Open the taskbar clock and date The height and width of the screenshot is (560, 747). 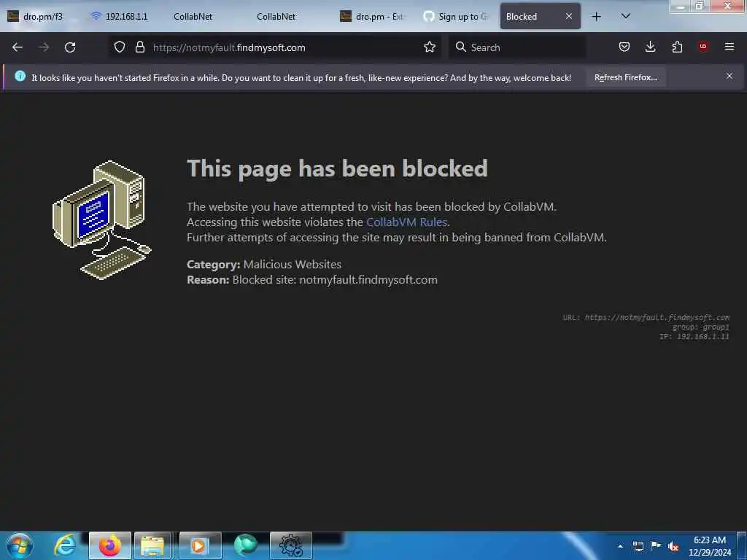point(709,545)
